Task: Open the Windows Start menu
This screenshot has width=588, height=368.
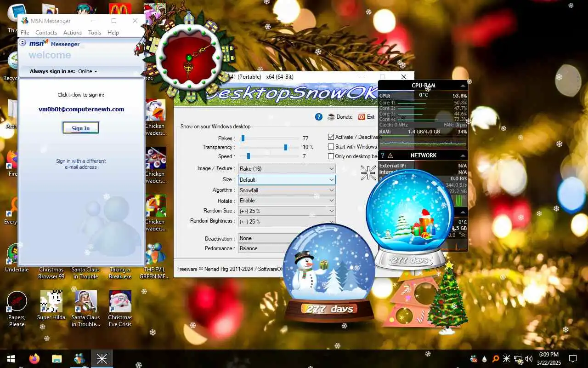Action: tap(11, 359)
